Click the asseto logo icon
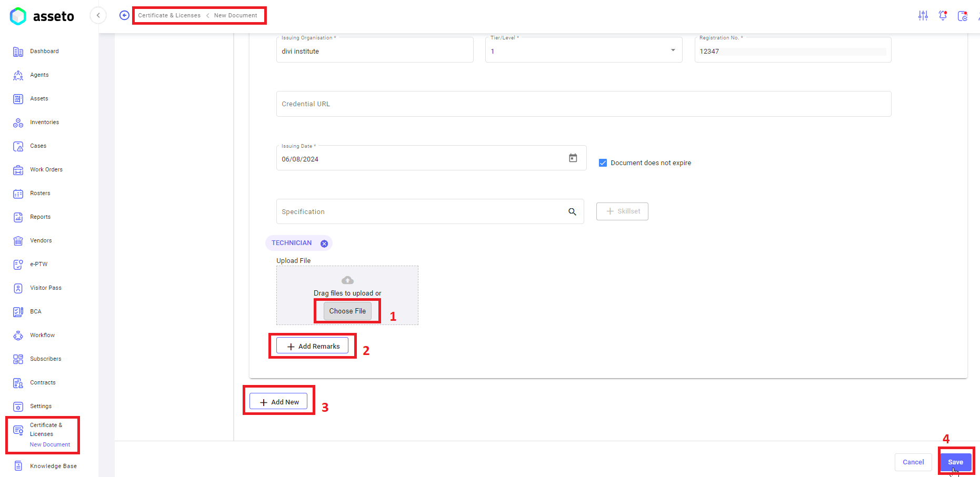The width and height of the screenshot is (980, 477). 18,16
